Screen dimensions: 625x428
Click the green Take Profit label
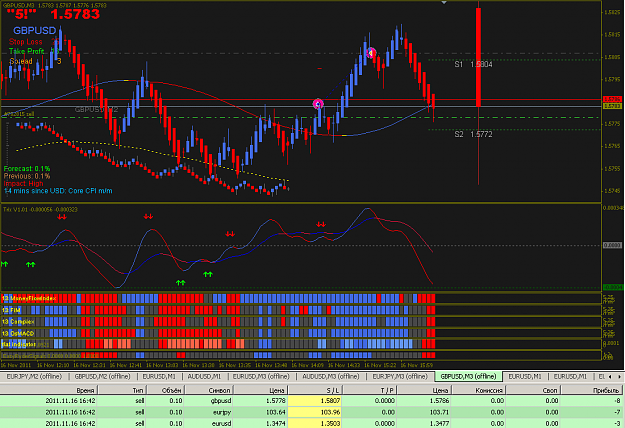point(26,51)
